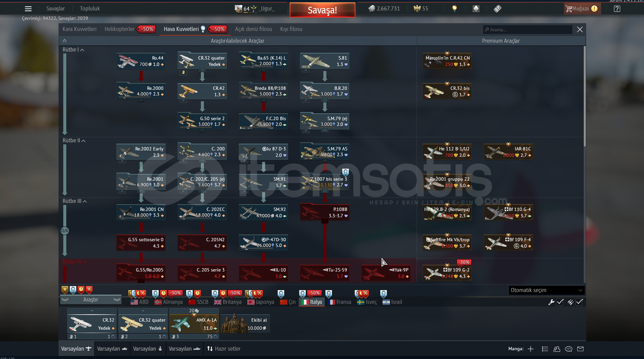Switch to Kıyı filosu tab
The image size is (644, 359).
291,29
